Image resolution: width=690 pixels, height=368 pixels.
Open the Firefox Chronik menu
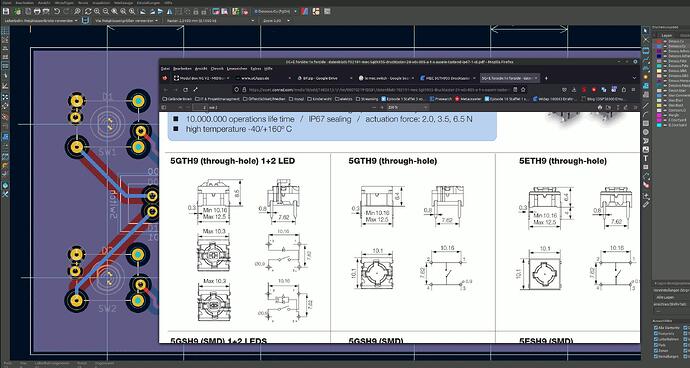tap(217, 69)
